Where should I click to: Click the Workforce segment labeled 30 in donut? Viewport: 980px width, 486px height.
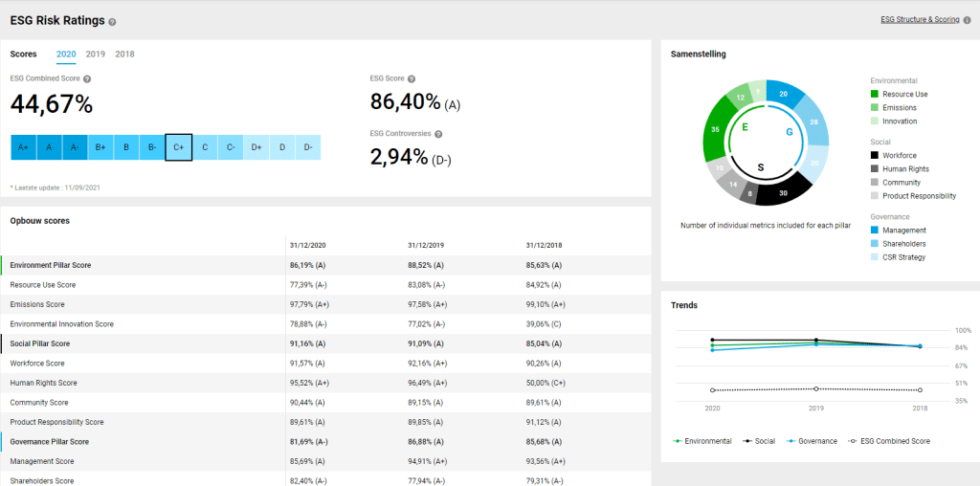(x=783, y=193)
